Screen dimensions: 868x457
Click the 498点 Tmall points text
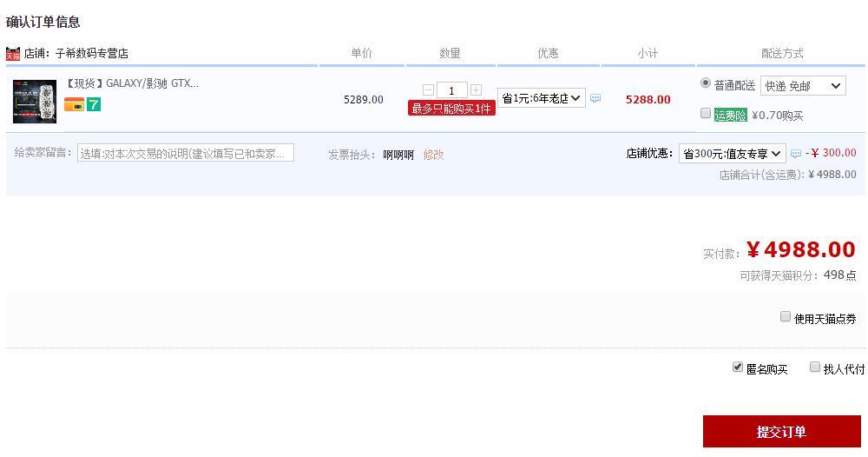[839, 275]
